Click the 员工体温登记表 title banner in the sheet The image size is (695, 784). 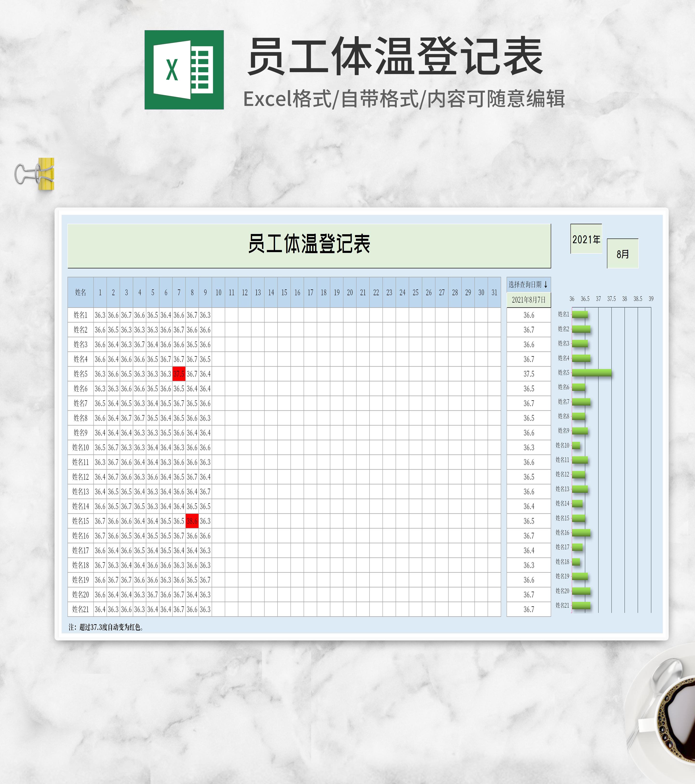pos(309,244)
